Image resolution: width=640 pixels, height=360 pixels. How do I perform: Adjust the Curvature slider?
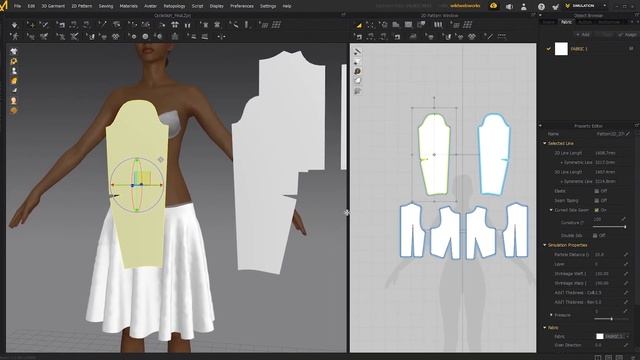(609, 227)
